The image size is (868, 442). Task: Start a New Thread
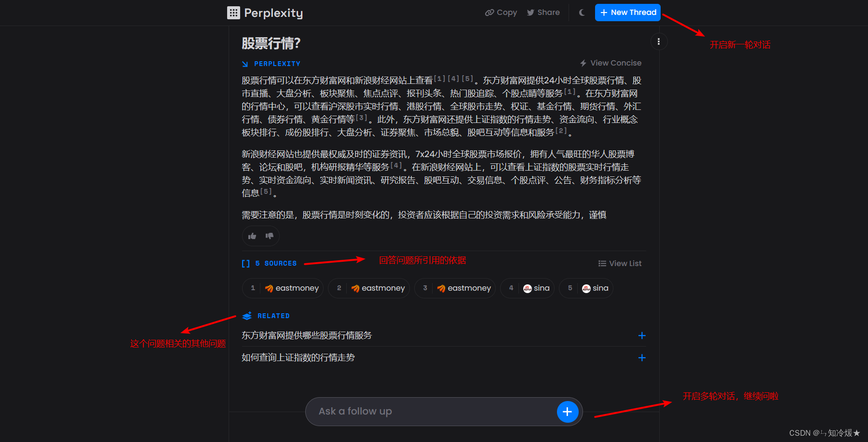pos(627,13)
